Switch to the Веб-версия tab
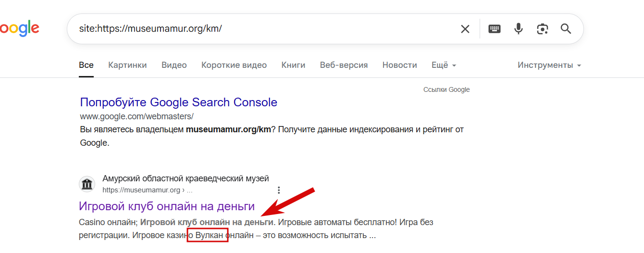The width and height of the screenshot is (644, 253). click(344, 65)
